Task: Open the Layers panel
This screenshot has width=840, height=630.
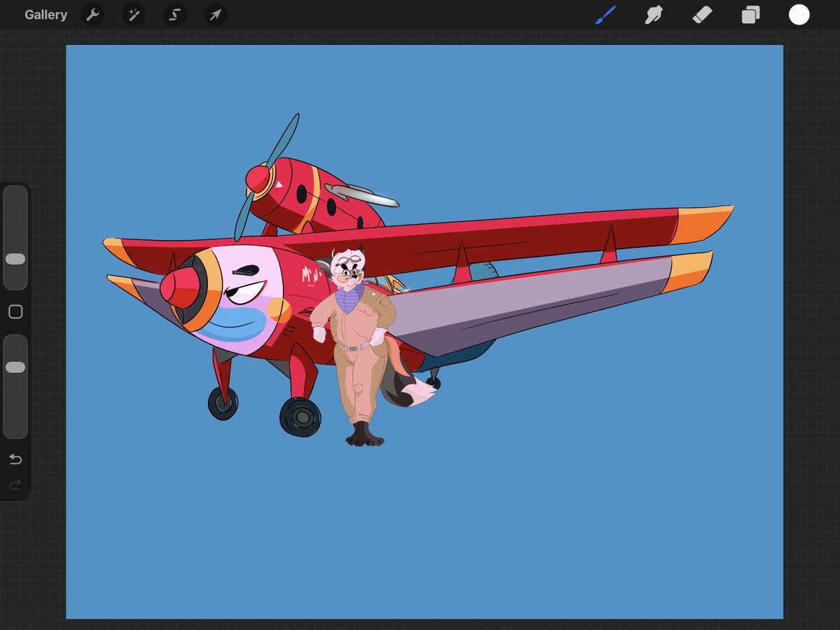Action: (x=750, y=15)
